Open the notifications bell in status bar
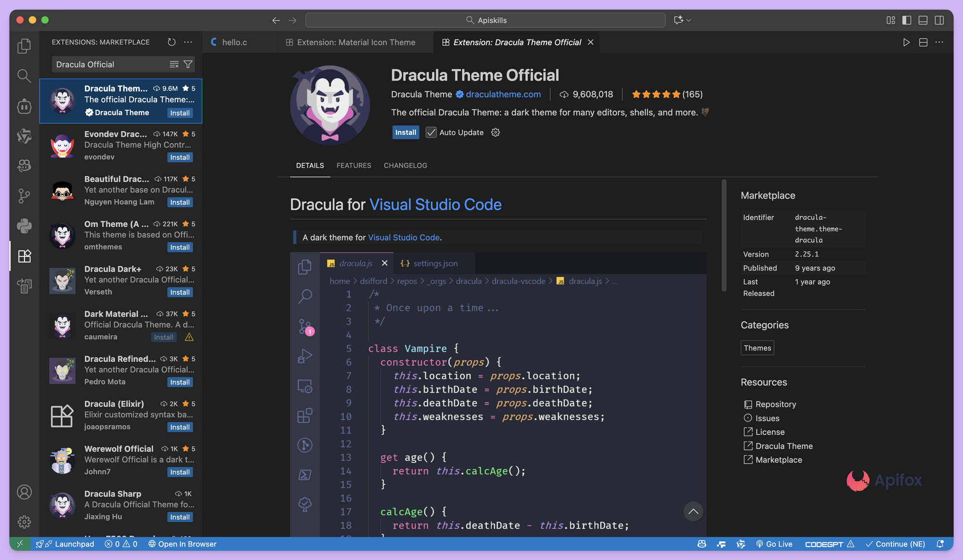The width and height of the screenshot is (963, 560). 940,544
